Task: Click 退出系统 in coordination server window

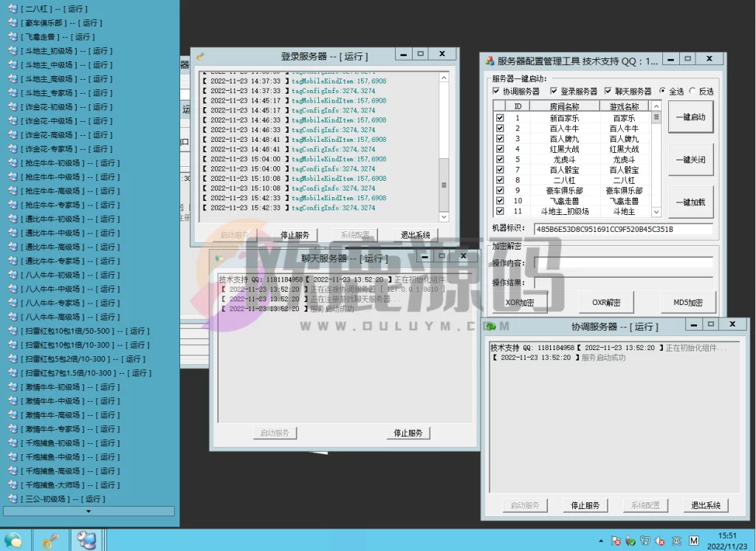Action: click(x=704, y=505)
